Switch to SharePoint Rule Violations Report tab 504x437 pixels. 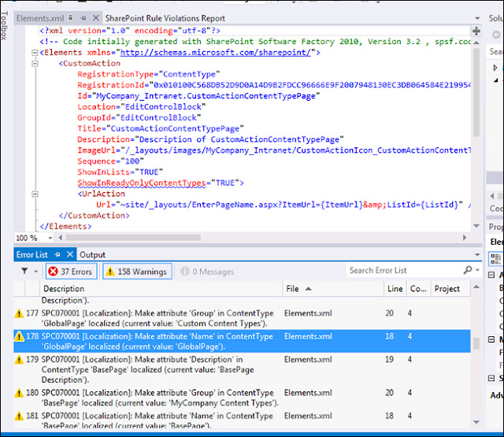coord(165,18)
